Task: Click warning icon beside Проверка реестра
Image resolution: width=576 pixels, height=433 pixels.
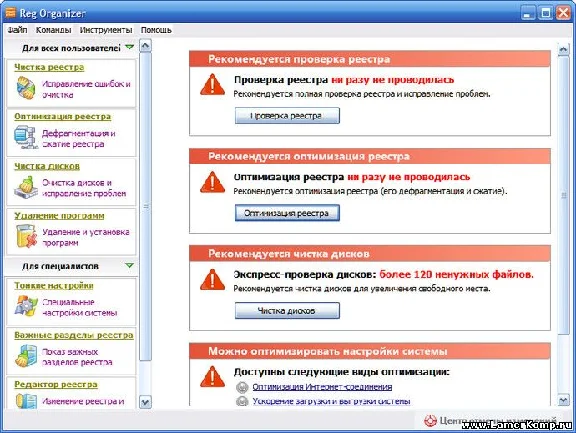Action: point(212,85)
